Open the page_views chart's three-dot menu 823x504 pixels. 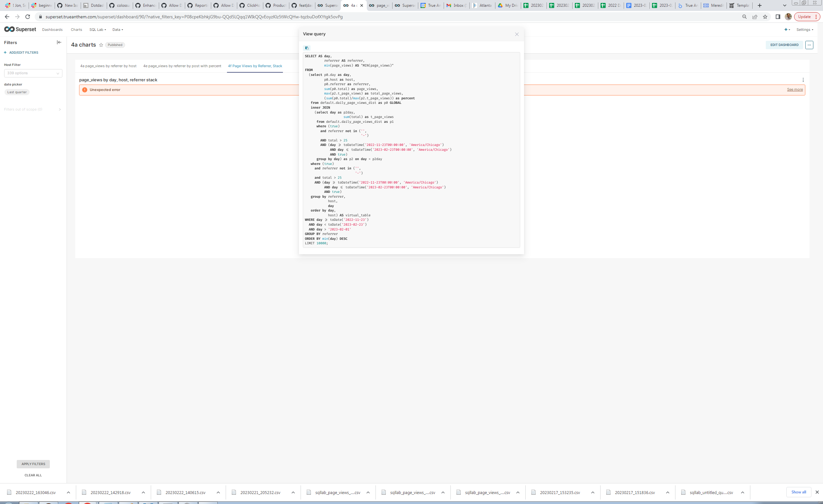tap(803, 80)
